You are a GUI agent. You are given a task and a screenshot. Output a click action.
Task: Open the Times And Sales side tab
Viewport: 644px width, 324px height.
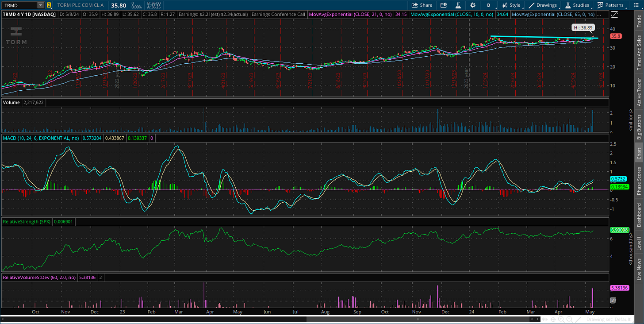[639, 53]
